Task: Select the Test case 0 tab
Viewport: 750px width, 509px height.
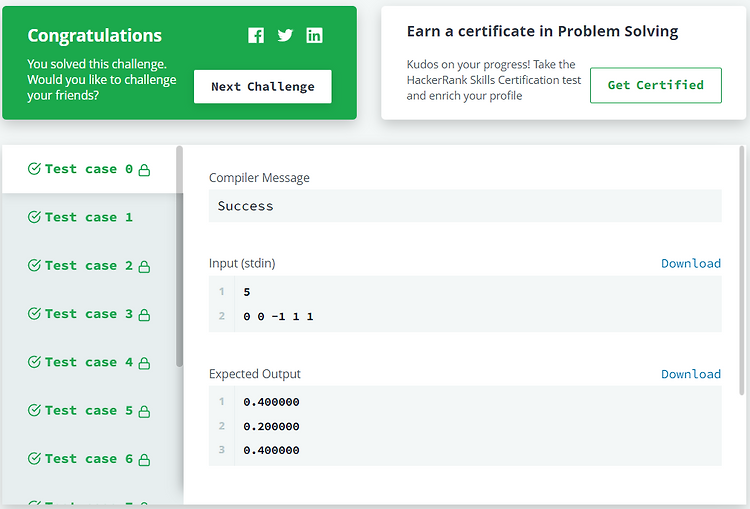Action: pyautogui.click(x=89, y=169)
